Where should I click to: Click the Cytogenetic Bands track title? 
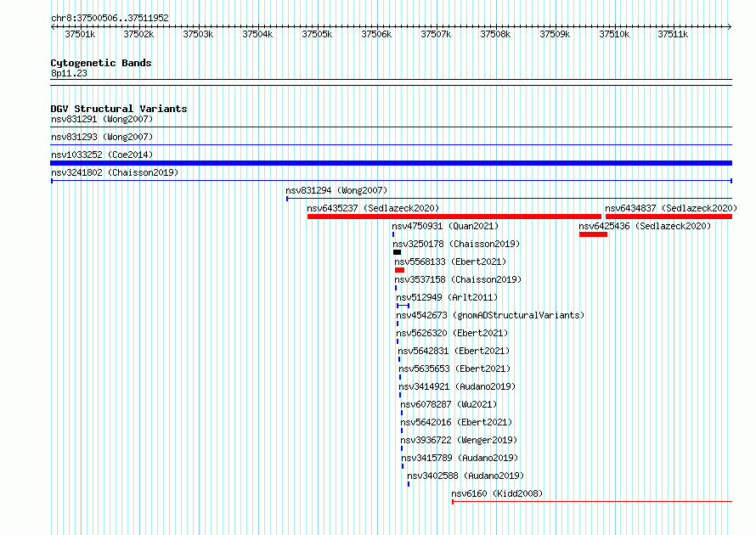[x=101, y=63]
